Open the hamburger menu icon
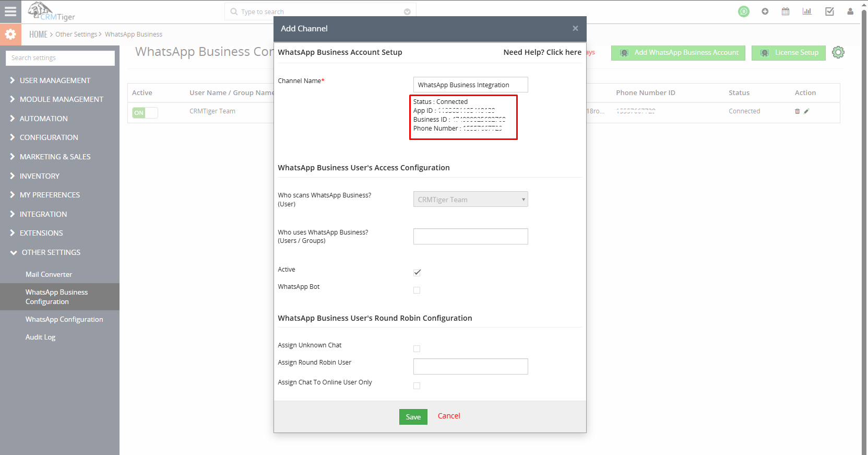Screen dimensions: 868x455 point(10,11)
